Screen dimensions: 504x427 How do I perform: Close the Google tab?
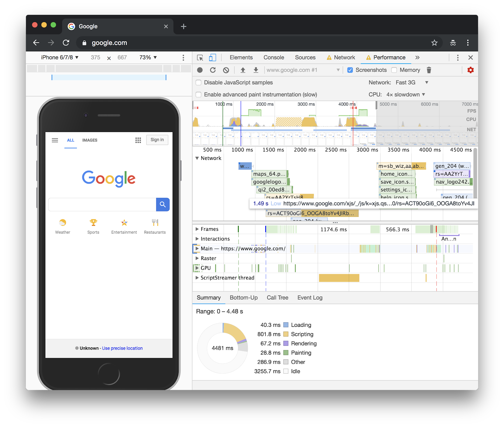(x=166, y=26)
